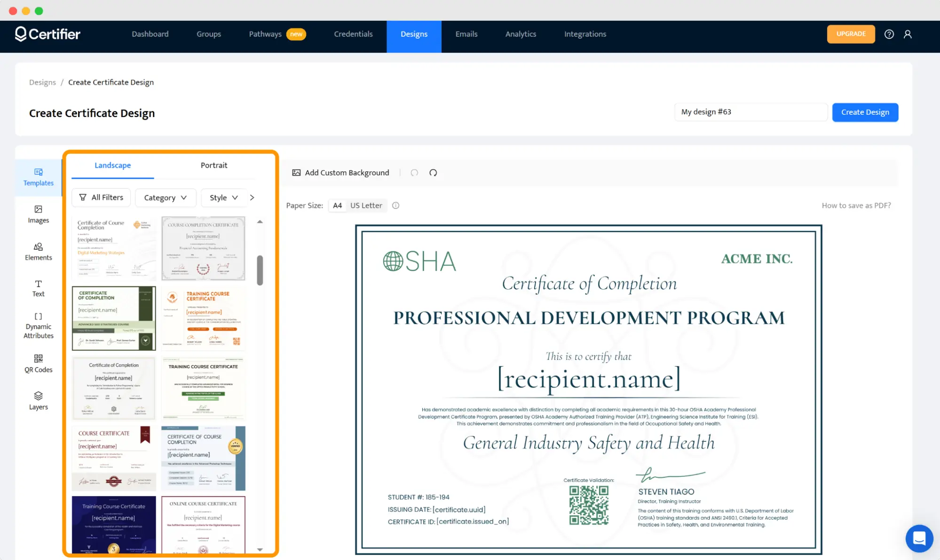Select the ACME INC. text on certificate

(757, 259)
